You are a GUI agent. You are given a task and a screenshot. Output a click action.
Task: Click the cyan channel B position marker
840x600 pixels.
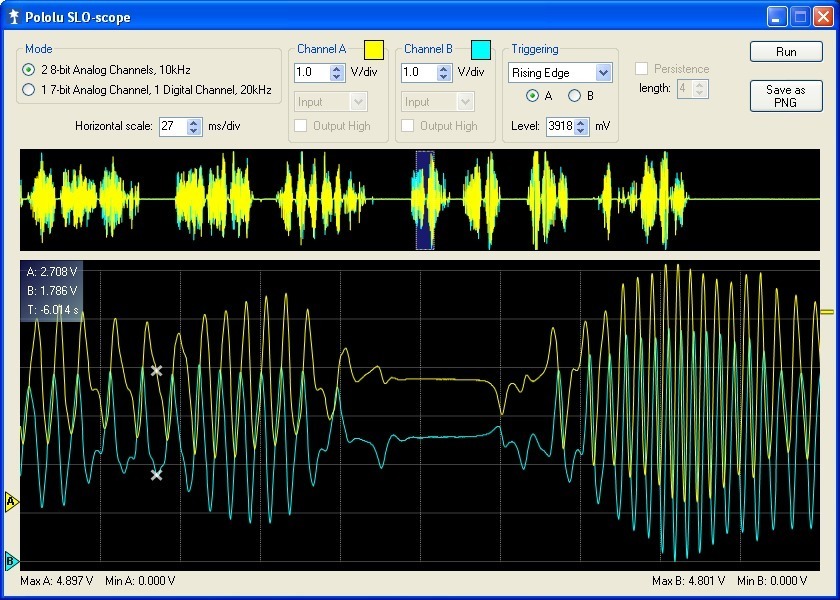12,560
